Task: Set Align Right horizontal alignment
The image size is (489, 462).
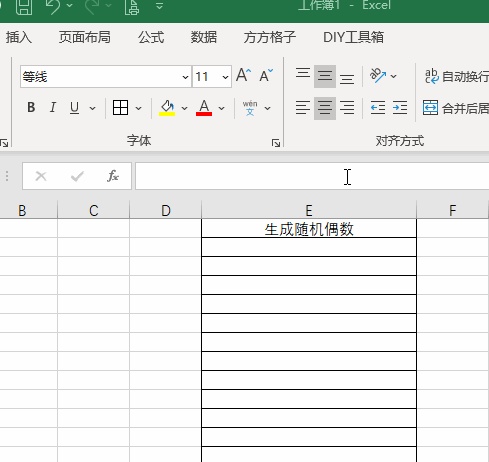Action: 347,108
